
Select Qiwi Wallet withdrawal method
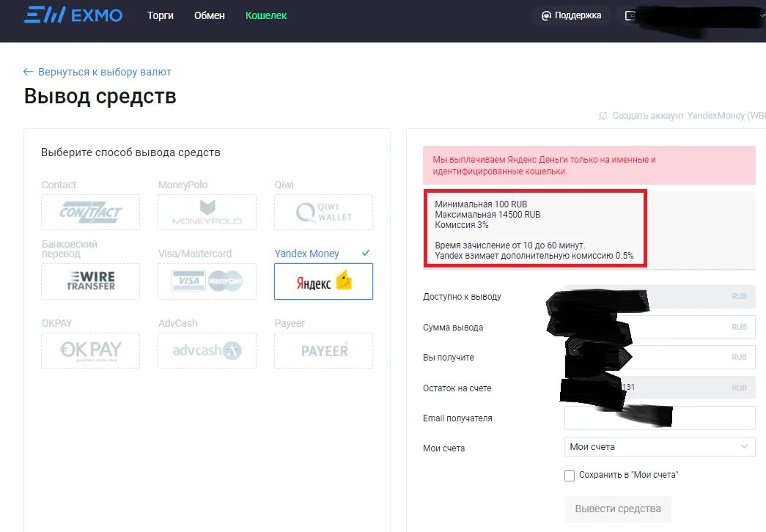tap(323, 212)
